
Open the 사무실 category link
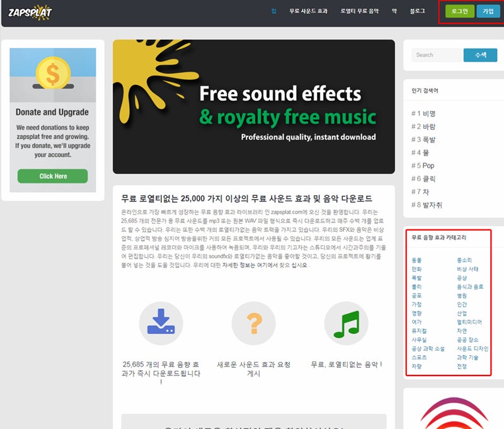click(419, 340)
